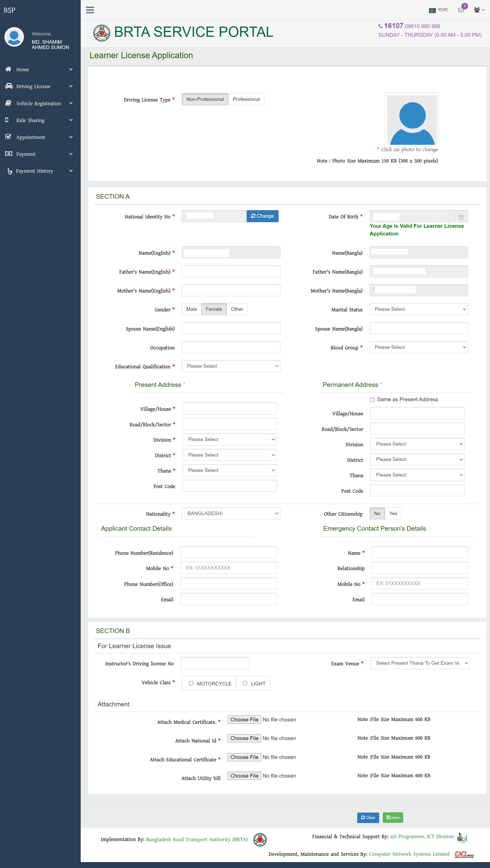Open Permanent Address Division dropdown

tap(417, 444)
